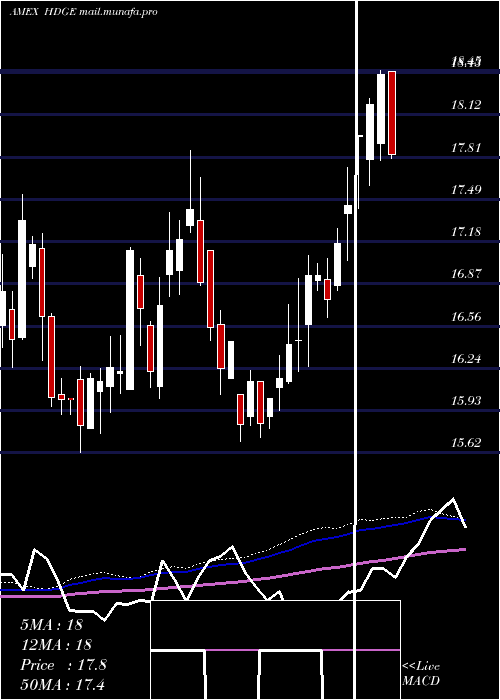
Task: Click the 16.56 price axis label
Action: (466, 317)
